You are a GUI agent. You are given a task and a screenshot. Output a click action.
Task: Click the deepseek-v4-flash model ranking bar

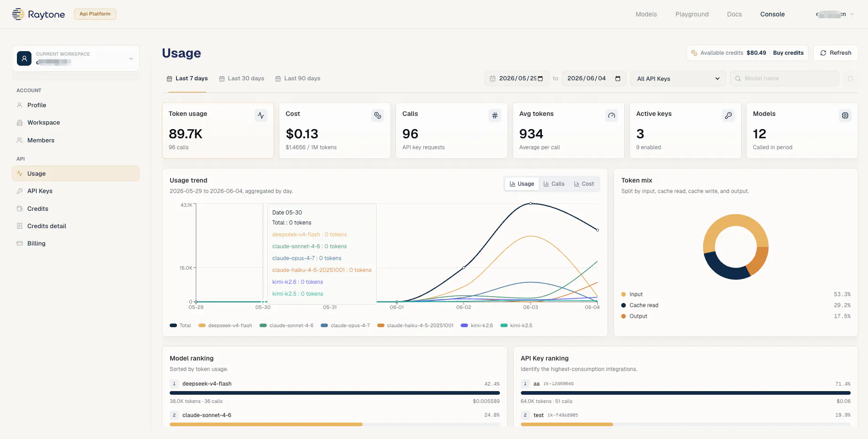pos(335,393)
